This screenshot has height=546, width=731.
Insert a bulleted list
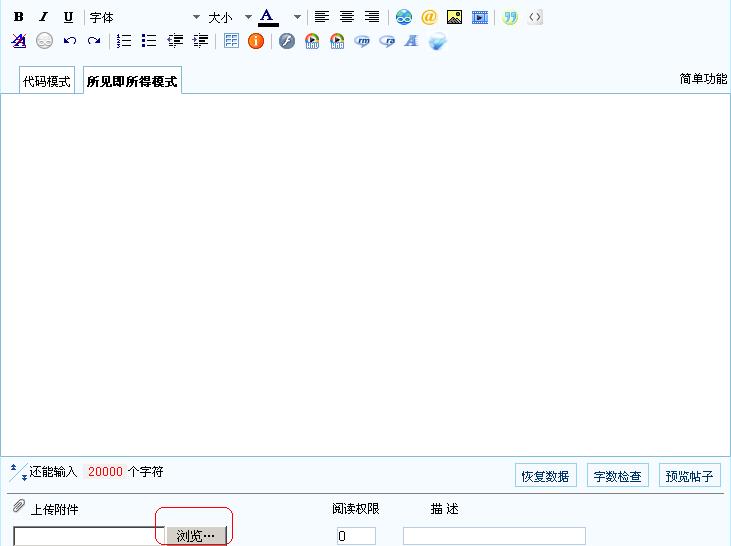(x=149, y=41)
